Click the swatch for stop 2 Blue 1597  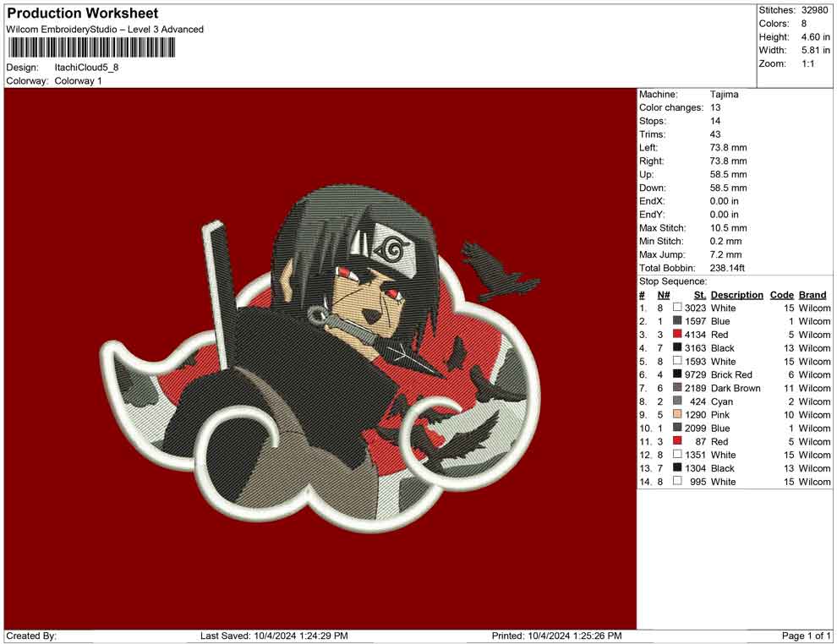click(677, 320)
